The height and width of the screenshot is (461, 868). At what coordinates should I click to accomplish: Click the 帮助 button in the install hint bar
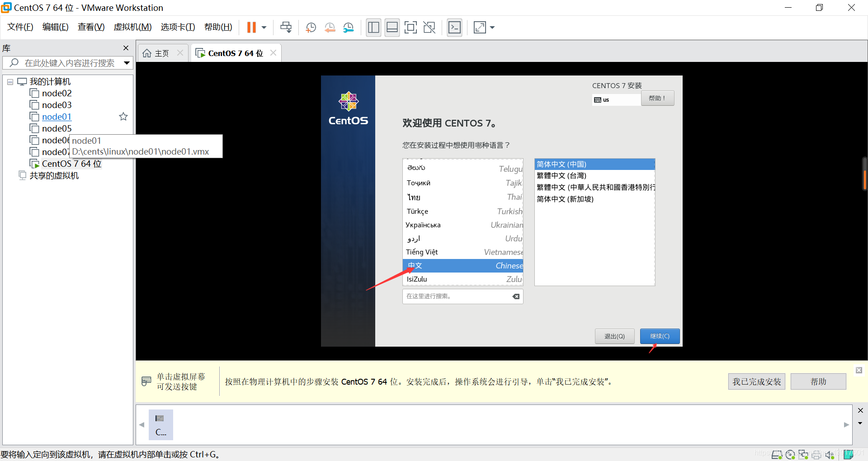click(x=818, y=381)
